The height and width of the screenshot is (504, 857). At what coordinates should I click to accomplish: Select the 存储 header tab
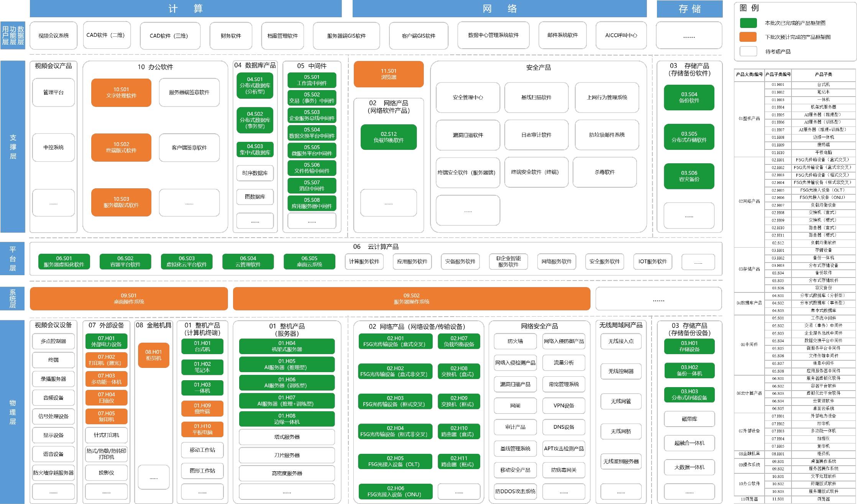coord(690,9)
